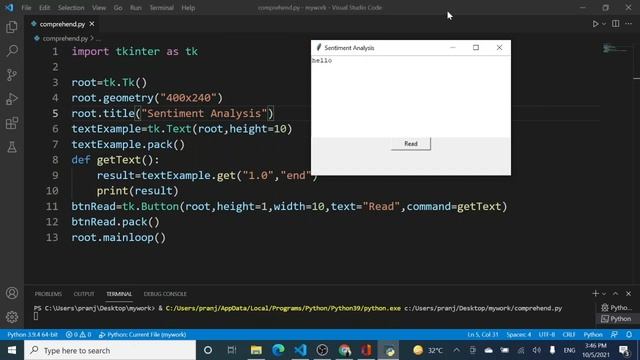Open Google Chrome from the taskbar
Image resolution: width=640 pixels, height=360 pixels.
(x=344, y=350)
